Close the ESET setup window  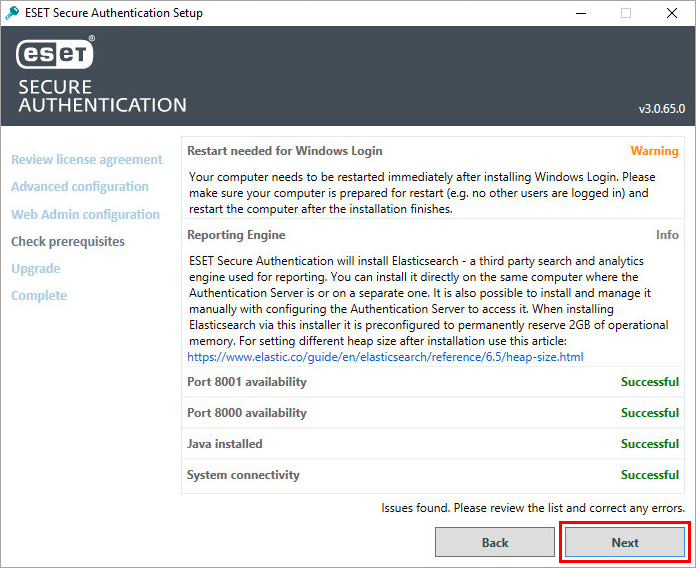pos(672,13)
